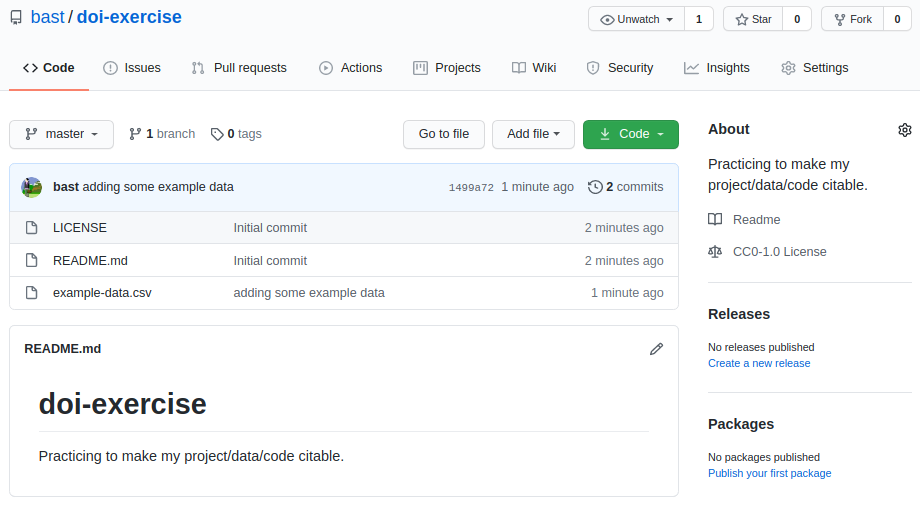Open the example-data.csv file
This screenshot has height=509, width=920.
pyautogui.click(x=102, y=293)
